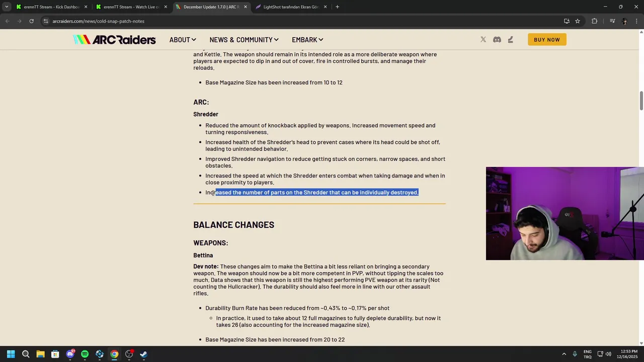Image resolution: width=644 pixels, height=362 pixels.
Task: Open the Chrome profile avatar
Action: click(624, 21)
